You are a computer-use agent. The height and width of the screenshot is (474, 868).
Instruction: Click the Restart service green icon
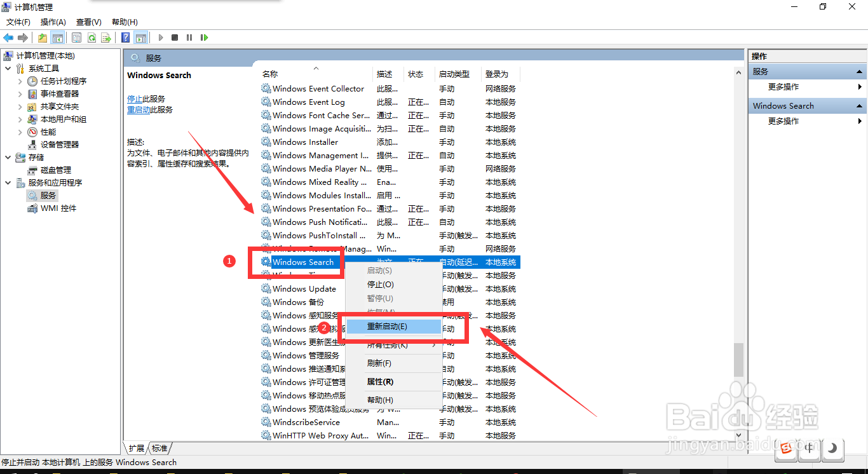[x=204, y=37]
